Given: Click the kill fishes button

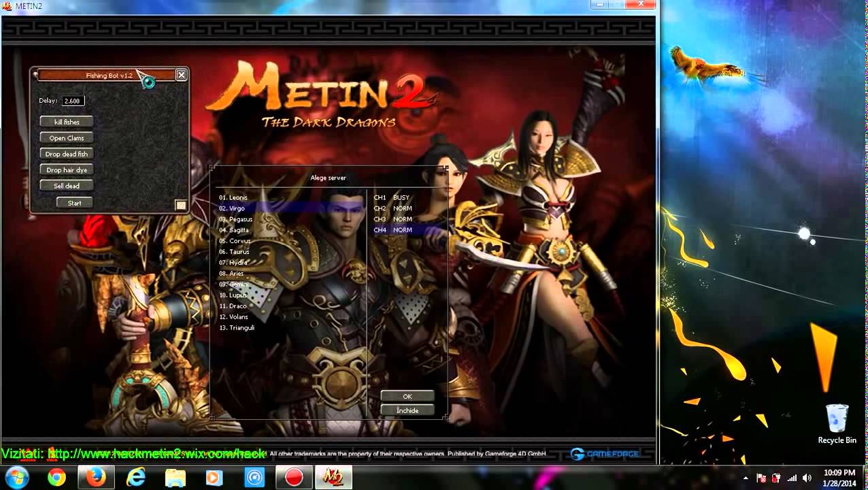Looking at the screenshot, I should (x=67, y=122).
